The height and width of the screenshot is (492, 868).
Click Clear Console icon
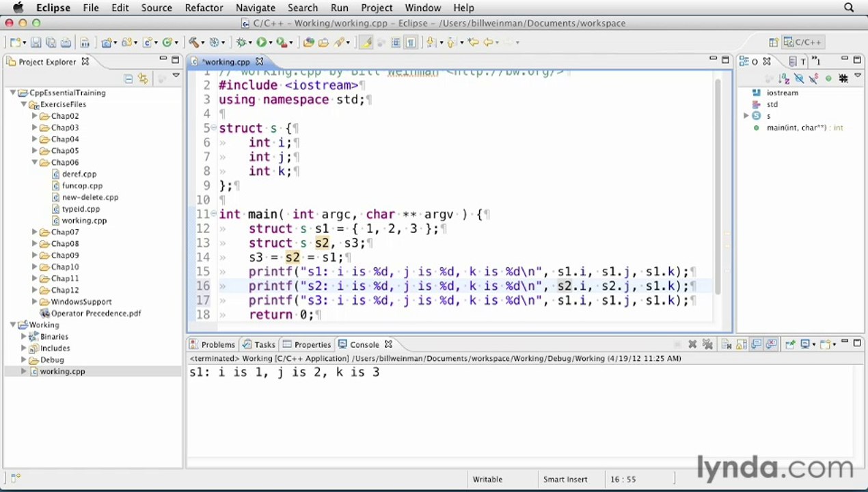pyautogui.click(x=726, y=344)
